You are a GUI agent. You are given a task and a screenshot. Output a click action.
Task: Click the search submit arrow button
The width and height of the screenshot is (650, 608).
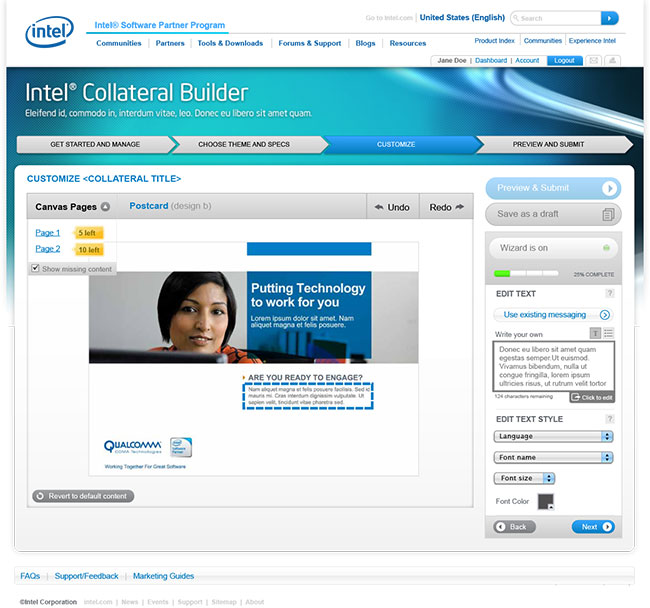point(609,18)
